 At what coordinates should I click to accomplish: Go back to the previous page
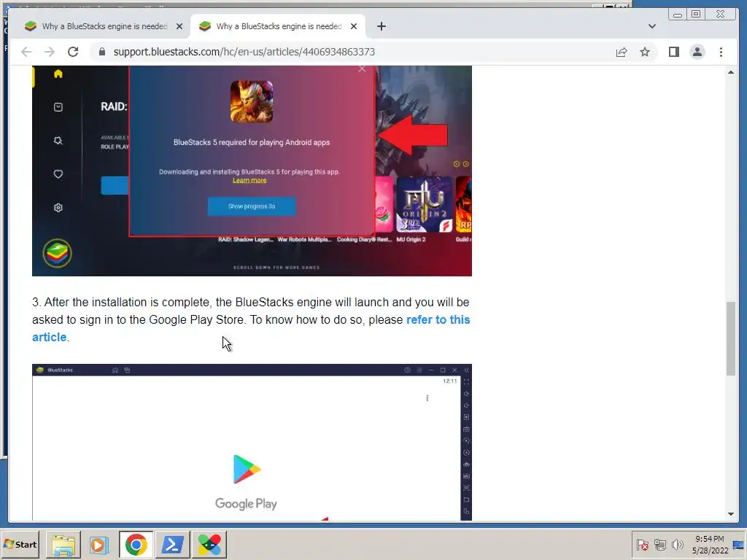pos(26,52)
